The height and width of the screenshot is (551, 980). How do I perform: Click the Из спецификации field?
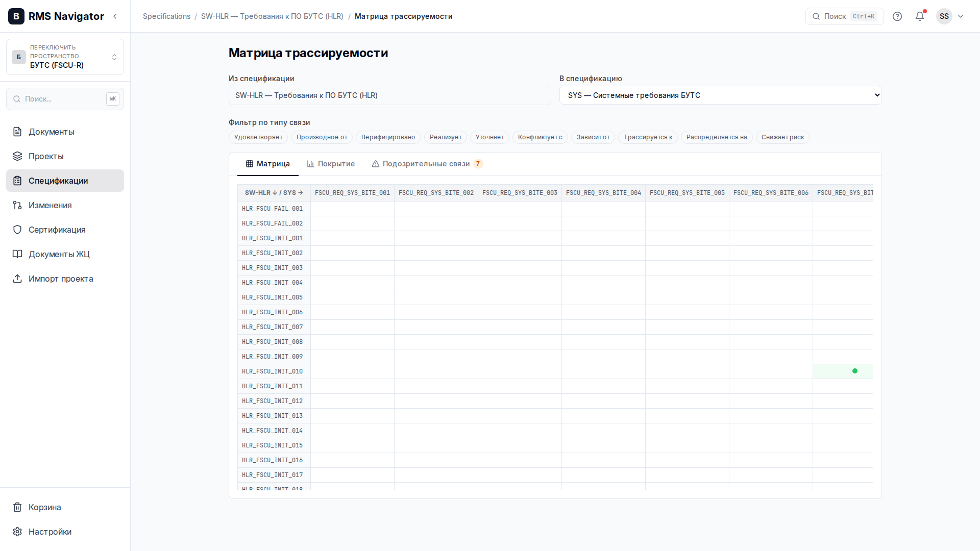(x=390, y=95)
